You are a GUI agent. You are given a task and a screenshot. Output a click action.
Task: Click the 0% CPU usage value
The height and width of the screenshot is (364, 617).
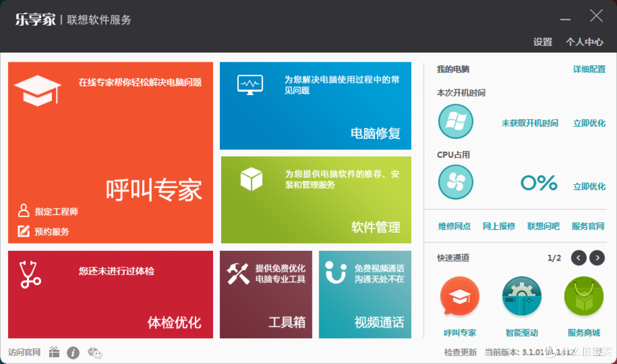pyautogui.click(x=539, y=183)
